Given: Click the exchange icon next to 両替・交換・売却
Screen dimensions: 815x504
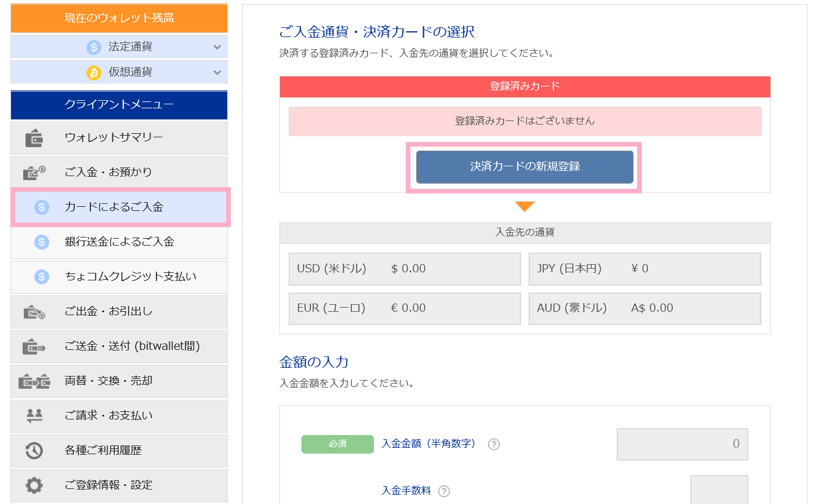Looking at the screenshot, I should [34, 381].
